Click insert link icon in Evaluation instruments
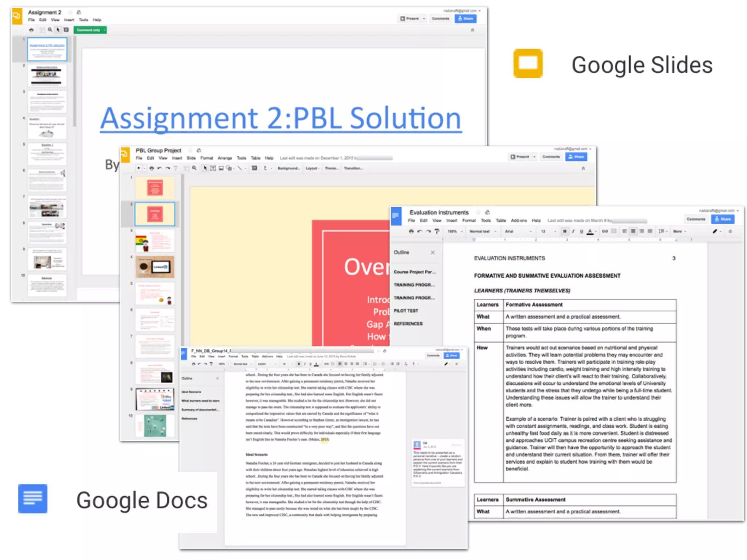Viewport: 747px width, 560px height. tap(605, 231)
